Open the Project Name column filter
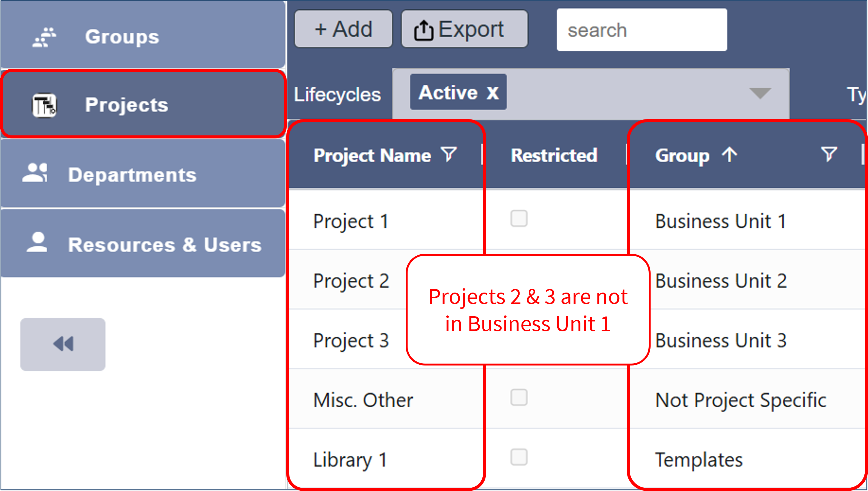Viewport: 868px width, 491px height. 449,154
